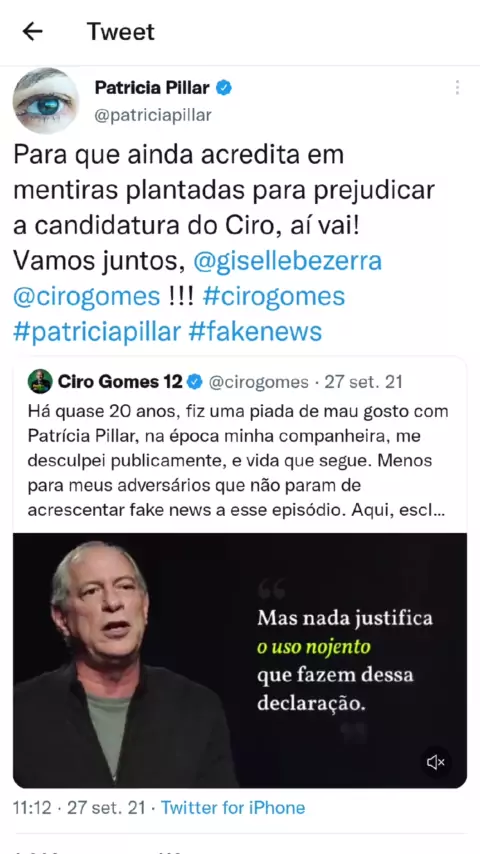Open the #cirogomes hashtag
The image size is (480, 854).
click(x=274, y=297)
